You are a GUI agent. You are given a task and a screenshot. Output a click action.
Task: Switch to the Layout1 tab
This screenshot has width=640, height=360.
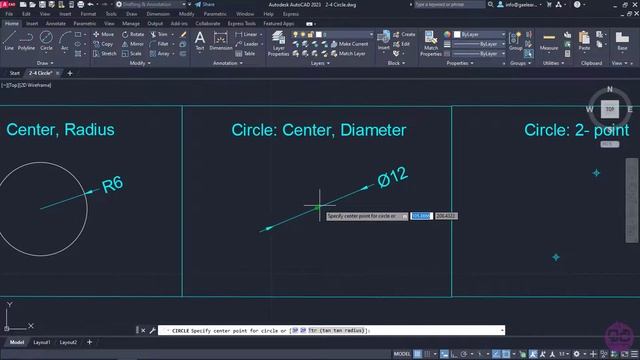pos(42,342)
